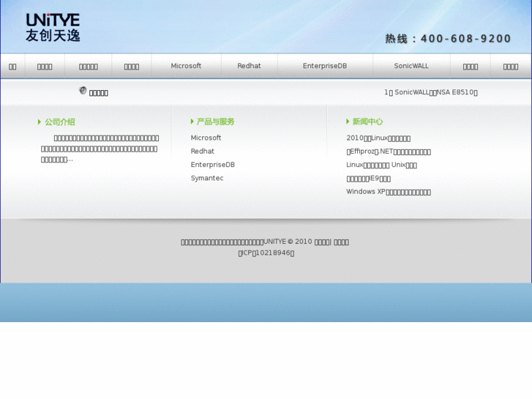Viewport: 532px width, 399px height.
Task: Click the green arrow beside 新闻中心
Action: [348, 122]
